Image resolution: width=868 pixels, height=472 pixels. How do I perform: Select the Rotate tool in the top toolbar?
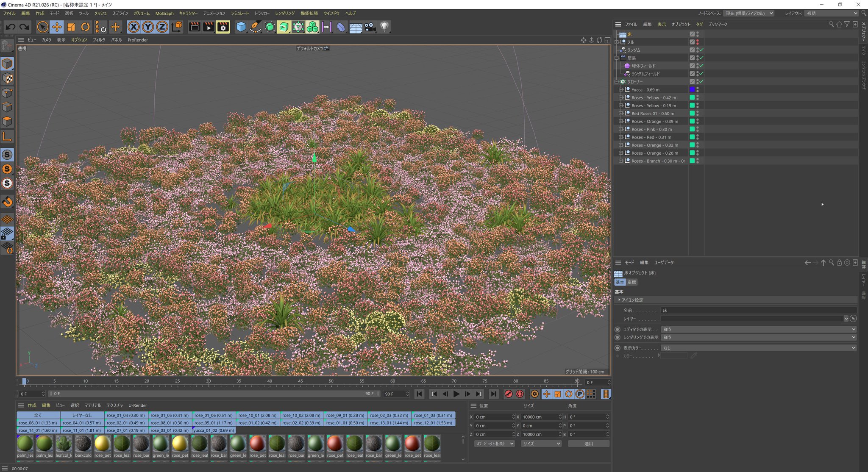pos(86,27)
